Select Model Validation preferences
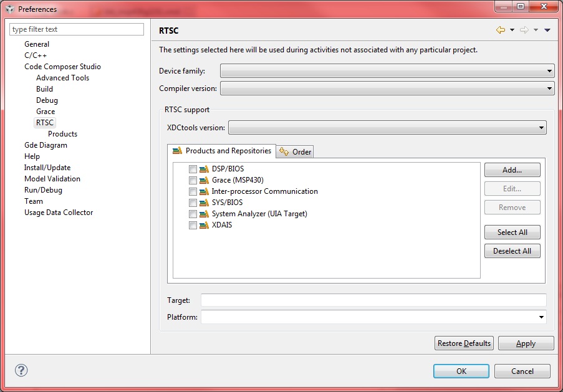The height and width of the screenshot is (392, 563). (52, 179)
